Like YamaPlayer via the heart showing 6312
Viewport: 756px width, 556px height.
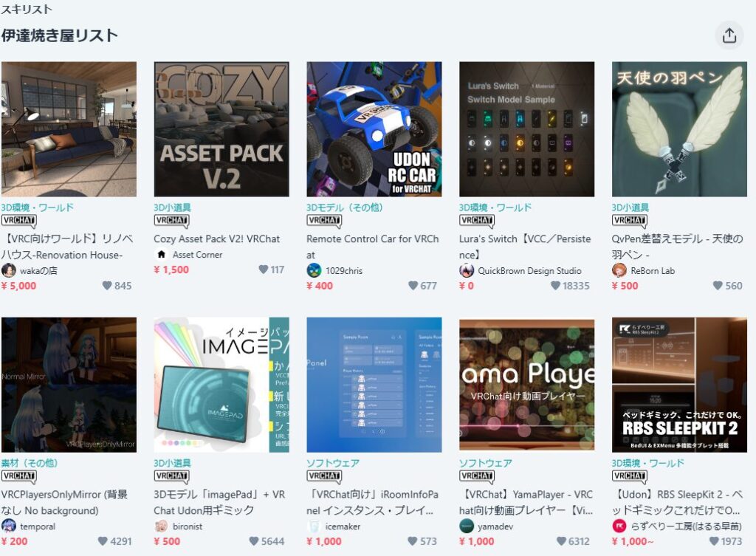click(561, 541)
